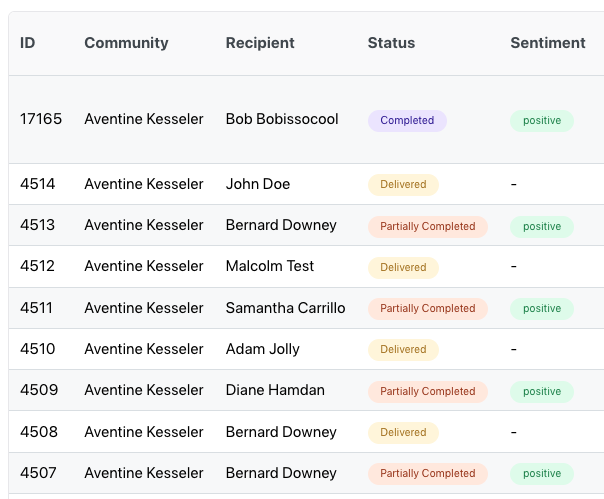This screenshot has width=604, height=499.
Task: Click positive badge in row 17165
Action: [542, 121]
